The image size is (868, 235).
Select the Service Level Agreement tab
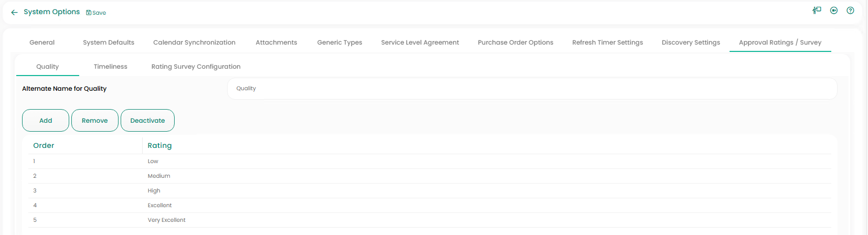[420, 42]
